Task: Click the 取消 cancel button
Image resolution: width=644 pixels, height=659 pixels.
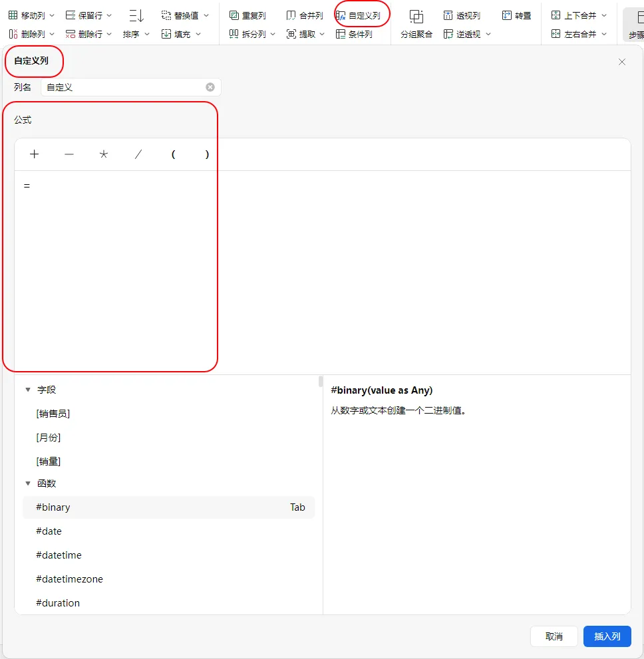Action: pyautogui.click(x=554, y=636)
